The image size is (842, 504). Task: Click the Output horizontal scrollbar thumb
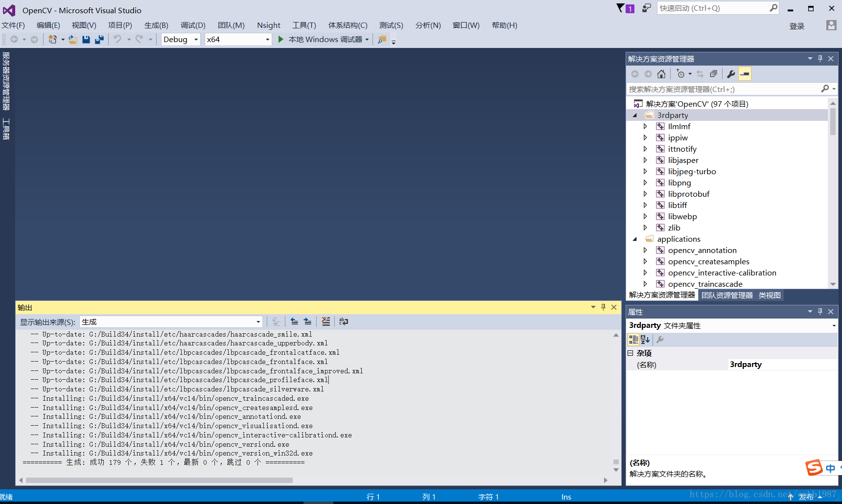pyautogui.click(x=159, y=480)
